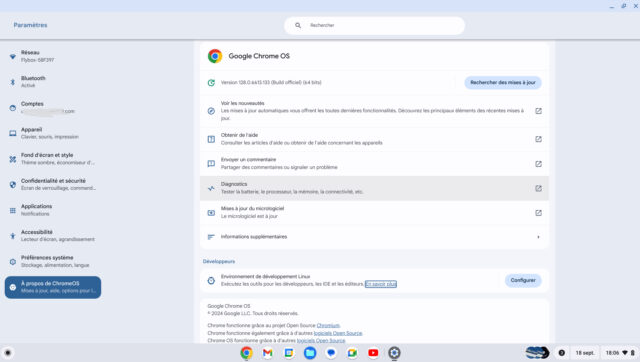Open the Réseau settings section
The height and width of the screenshot is (362, 640).
point(53,56)
